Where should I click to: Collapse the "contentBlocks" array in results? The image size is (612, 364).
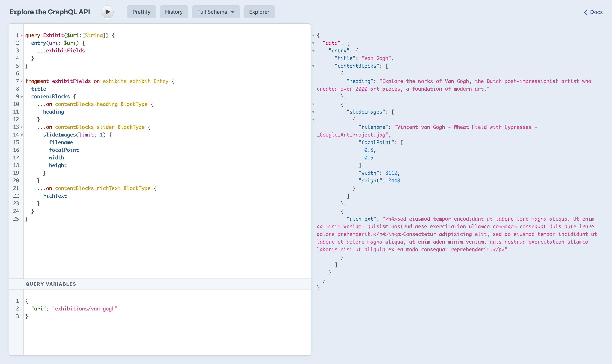click(313, 66)
